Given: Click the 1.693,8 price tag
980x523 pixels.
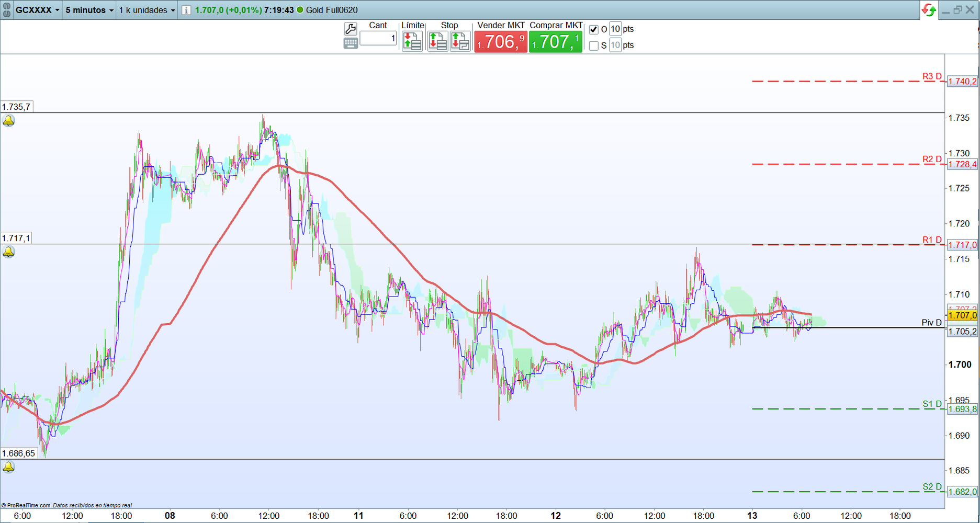Looking at the screenshot, I should (963, 410).
